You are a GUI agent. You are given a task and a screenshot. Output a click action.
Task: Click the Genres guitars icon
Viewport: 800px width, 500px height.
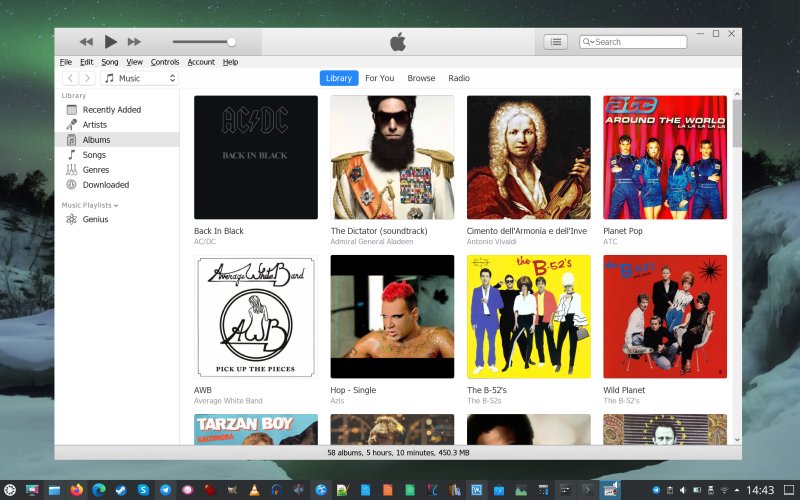(71, 170)
